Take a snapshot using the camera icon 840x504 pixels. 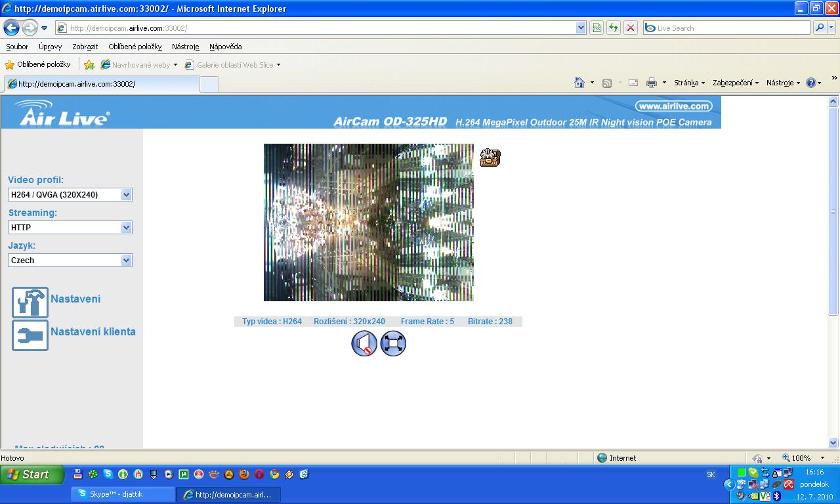pos(490,157)
